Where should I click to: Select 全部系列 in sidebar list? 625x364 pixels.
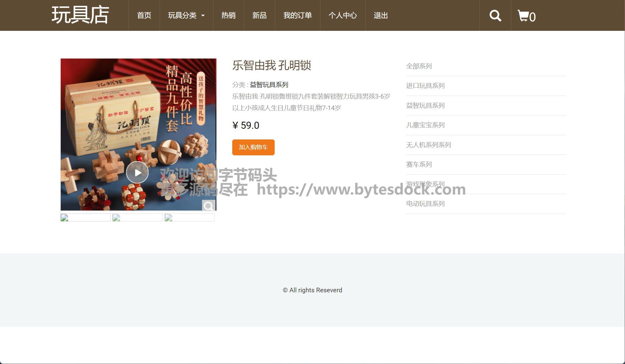tap(419, 66)
